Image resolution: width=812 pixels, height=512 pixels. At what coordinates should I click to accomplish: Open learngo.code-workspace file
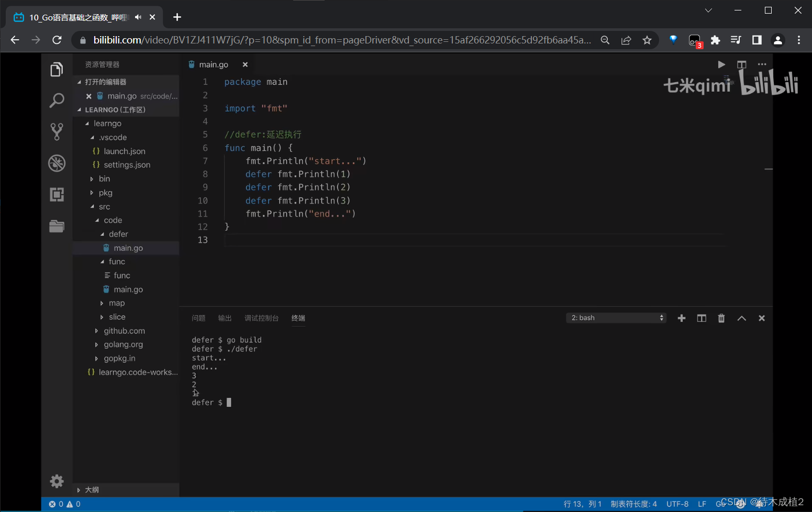(x=126, y=372)
